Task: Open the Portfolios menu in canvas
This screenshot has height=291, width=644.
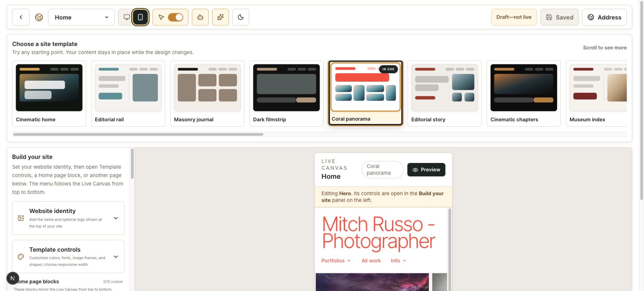Action: (336, 261)
